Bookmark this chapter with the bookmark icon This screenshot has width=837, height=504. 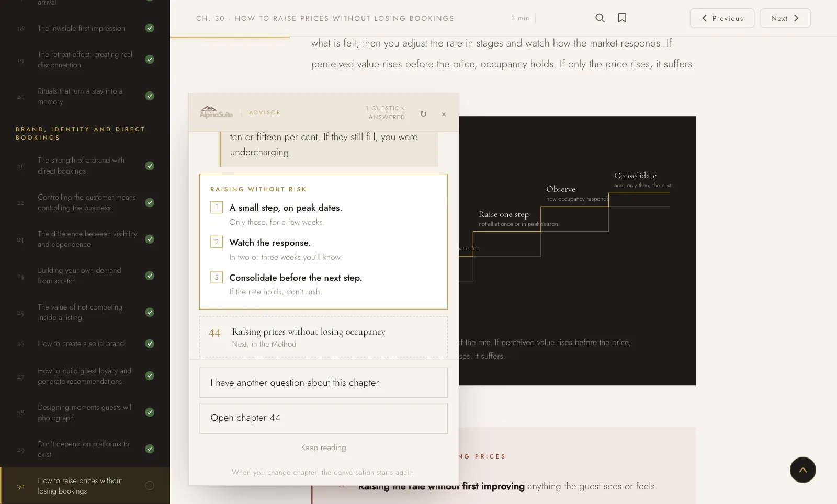tap(622, 18)
